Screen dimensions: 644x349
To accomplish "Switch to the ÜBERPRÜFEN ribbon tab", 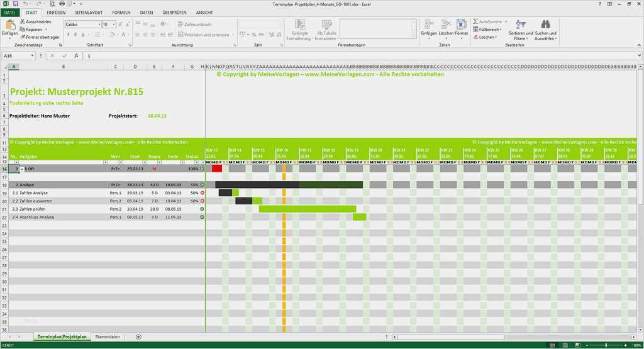I will tap(174, 13).
